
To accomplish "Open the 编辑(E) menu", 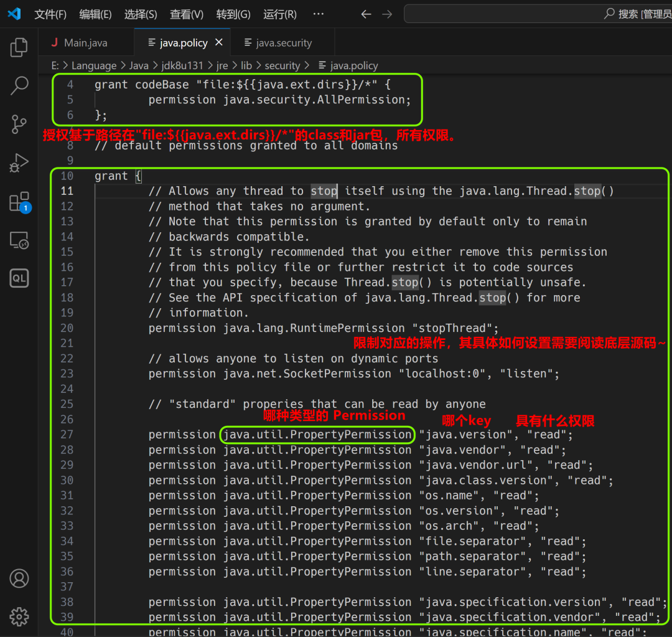I will click(x=95, y=14).
